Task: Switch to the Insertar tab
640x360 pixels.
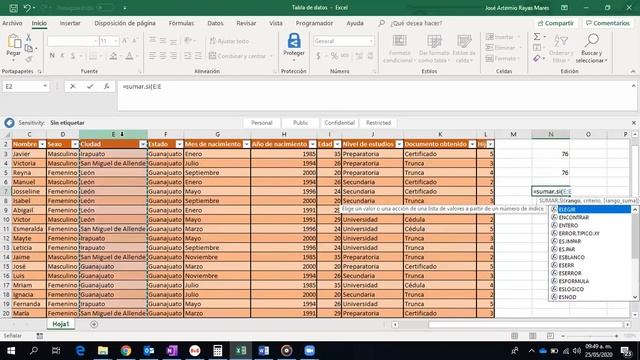Action: (70, 23)
